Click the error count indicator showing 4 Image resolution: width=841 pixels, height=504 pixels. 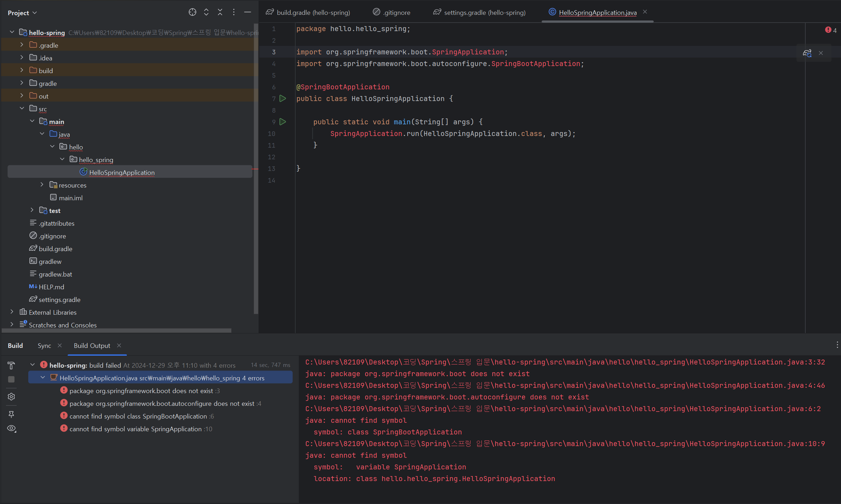831,30
